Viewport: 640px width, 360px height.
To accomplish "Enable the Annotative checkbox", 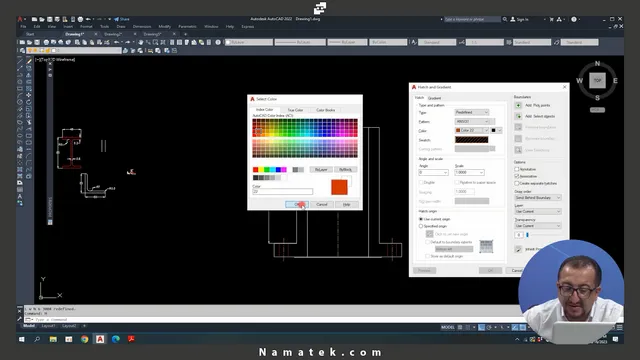I will [x=517, y=169].
